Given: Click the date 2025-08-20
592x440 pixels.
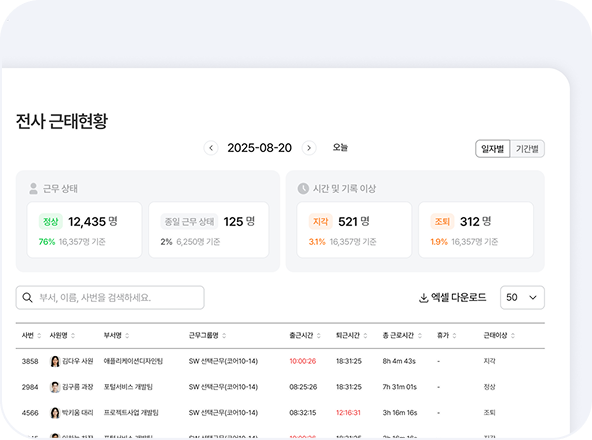Looking at the screenshot, I should pyautogui.click(x=259, y=148).
